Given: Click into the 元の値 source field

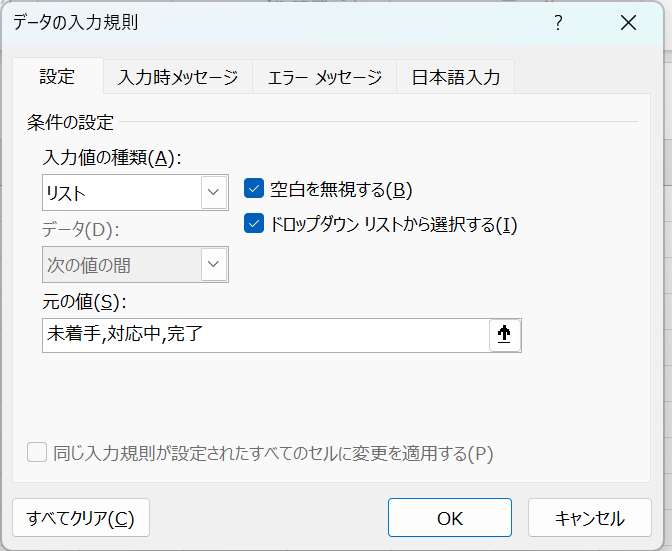Looking at the screenshot, I should 265,336.
